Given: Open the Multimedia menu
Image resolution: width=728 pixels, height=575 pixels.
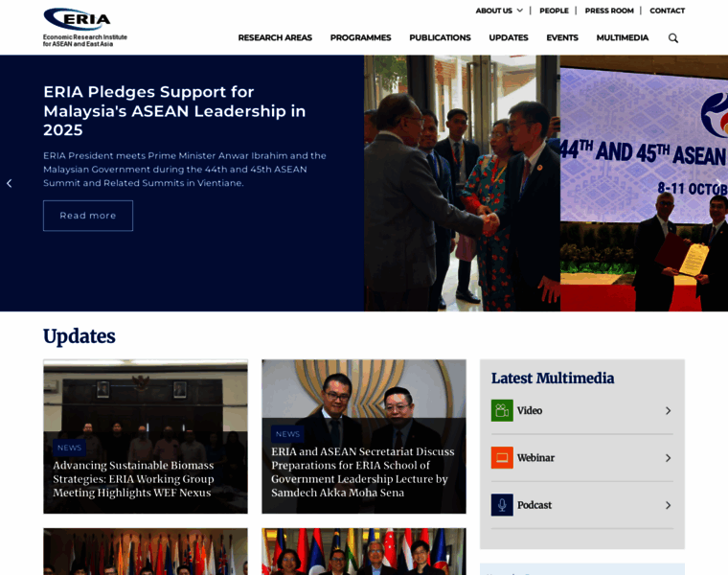Looking at the screenshot, I should click(622, 37).
